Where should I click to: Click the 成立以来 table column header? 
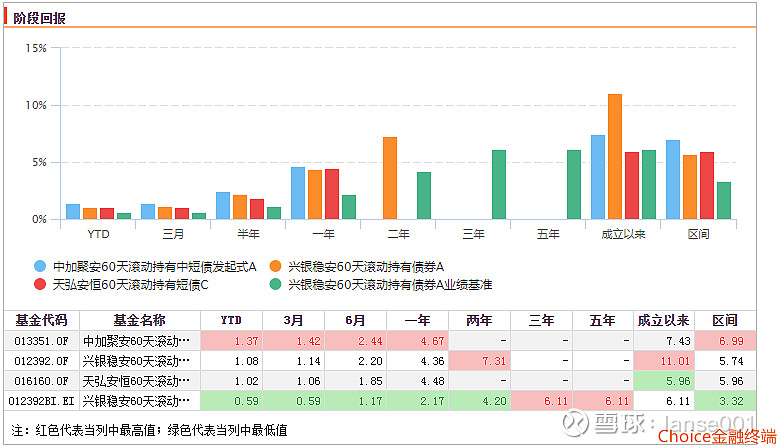pyautogui.click(x=664, y=320)
